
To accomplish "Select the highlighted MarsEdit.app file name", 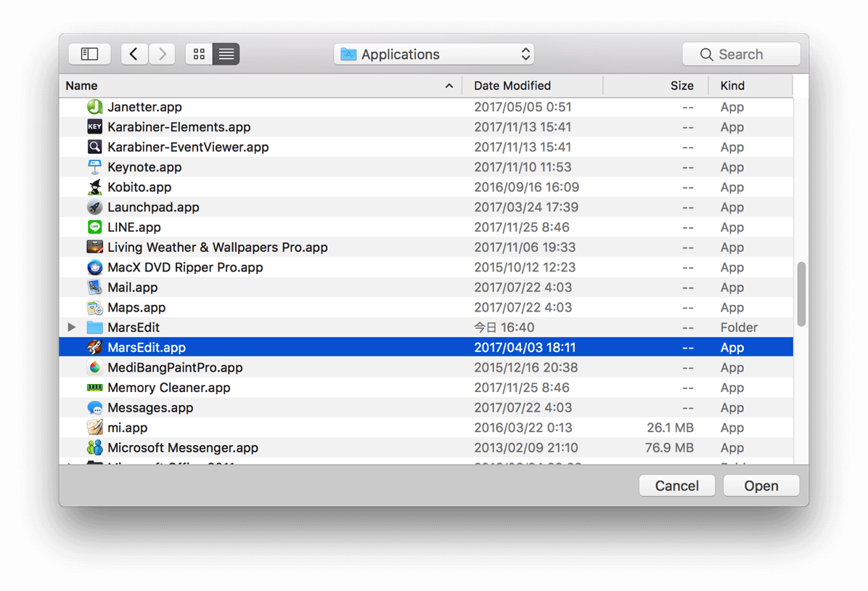I will [147, 347].
